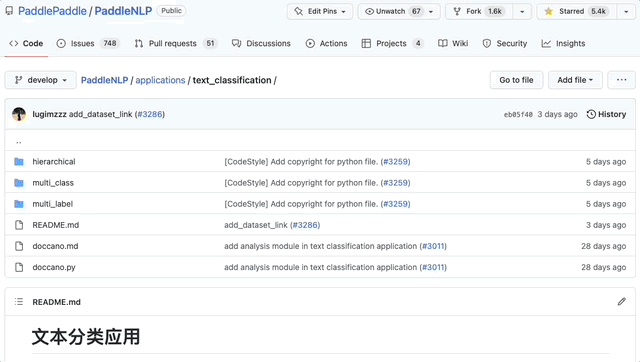The height and width of the screenshot is (362, 640).
Task: Open the doccano.md file
Action: (x=55, y=246)
